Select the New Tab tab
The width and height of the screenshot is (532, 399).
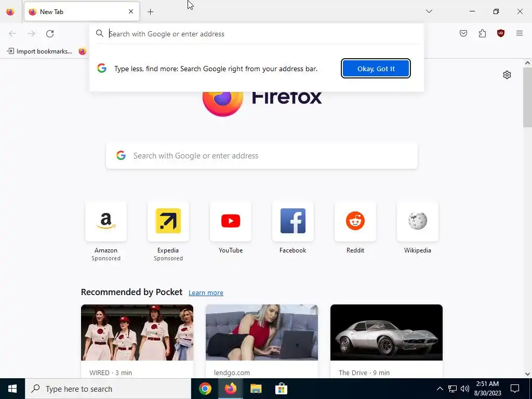[x=82, y=12]
